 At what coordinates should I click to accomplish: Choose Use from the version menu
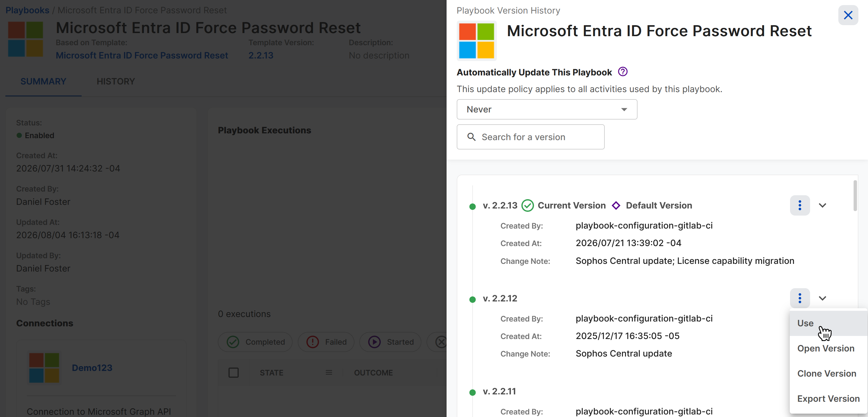click(828, 323)
